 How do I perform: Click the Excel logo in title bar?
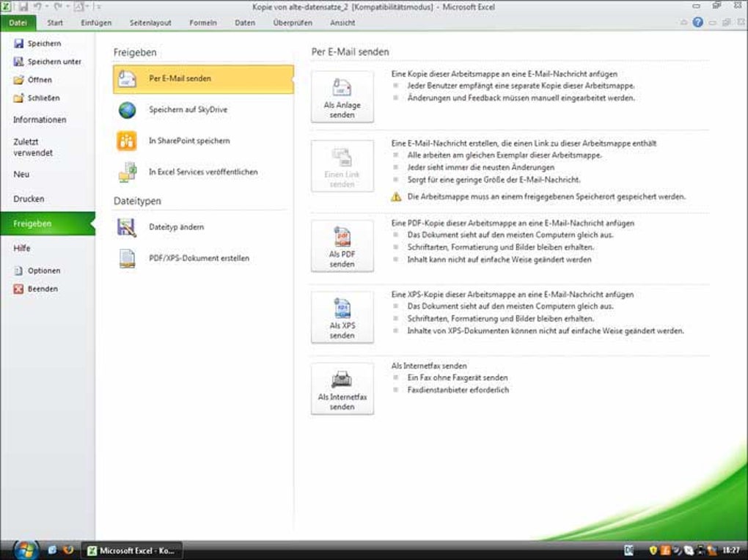[6, 7]
